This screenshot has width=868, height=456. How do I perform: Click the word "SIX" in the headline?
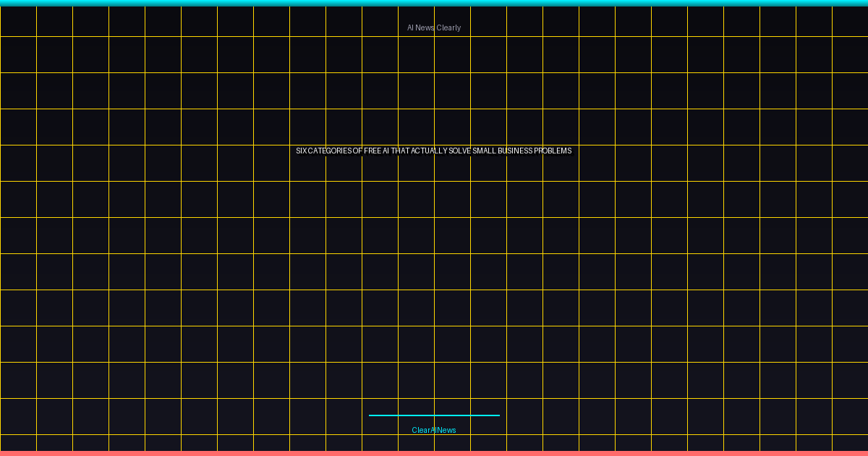302,151
